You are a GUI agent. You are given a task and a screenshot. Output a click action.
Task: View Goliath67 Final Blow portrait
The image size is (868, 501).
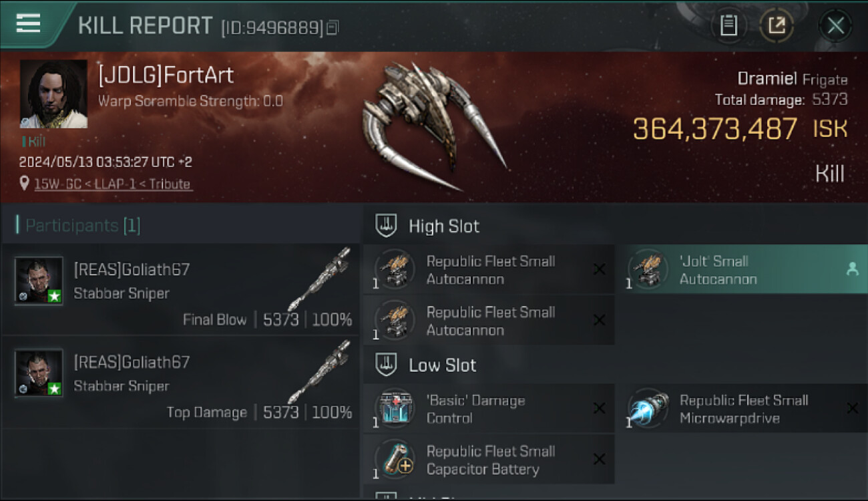click(39, 281)
